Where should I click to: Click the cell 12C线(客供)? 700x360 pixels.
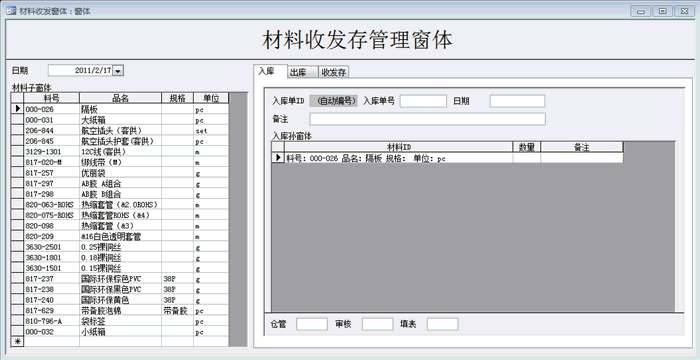pyautogui.click(x=121, y=151)
